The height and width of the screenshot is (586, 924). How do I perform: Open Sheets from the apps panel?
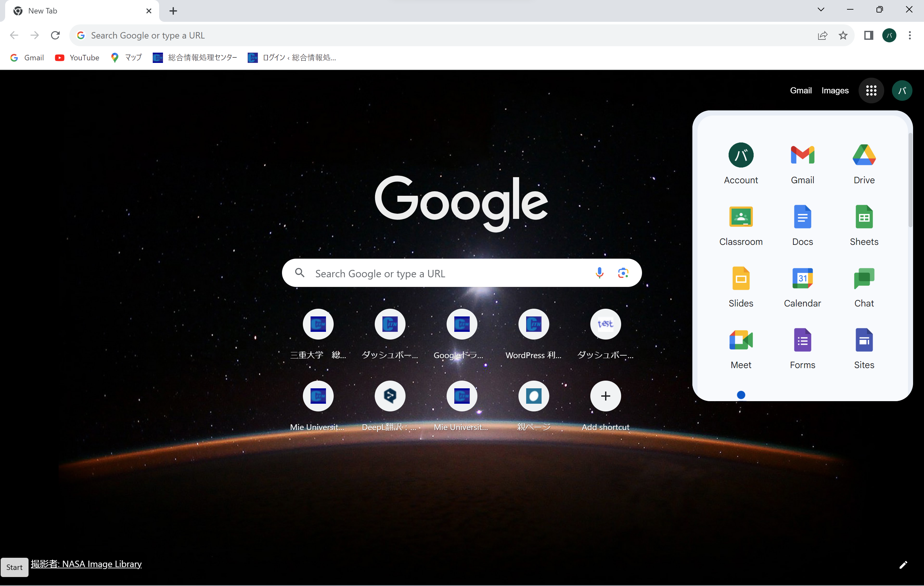864,226
